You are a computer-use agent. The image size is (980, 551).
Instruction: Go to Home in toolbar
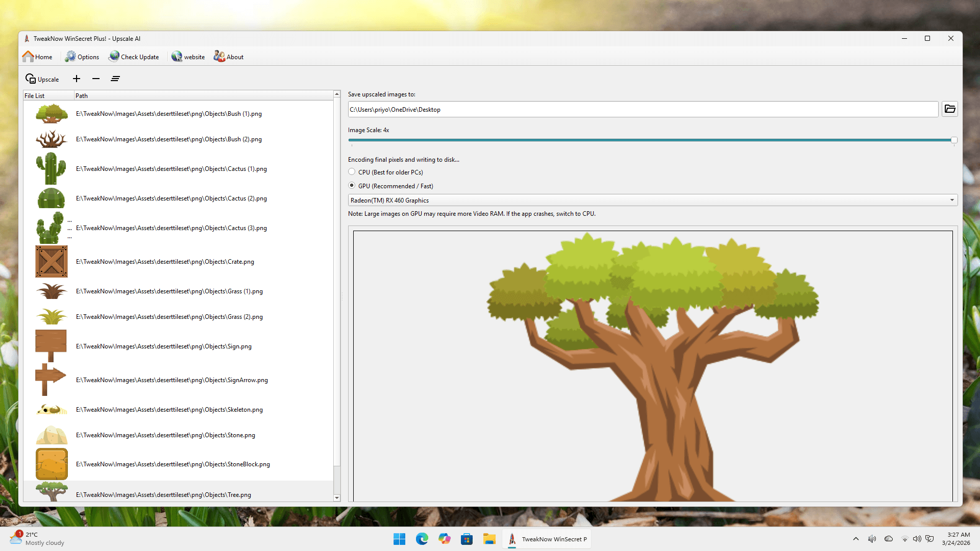click(37, 57)
